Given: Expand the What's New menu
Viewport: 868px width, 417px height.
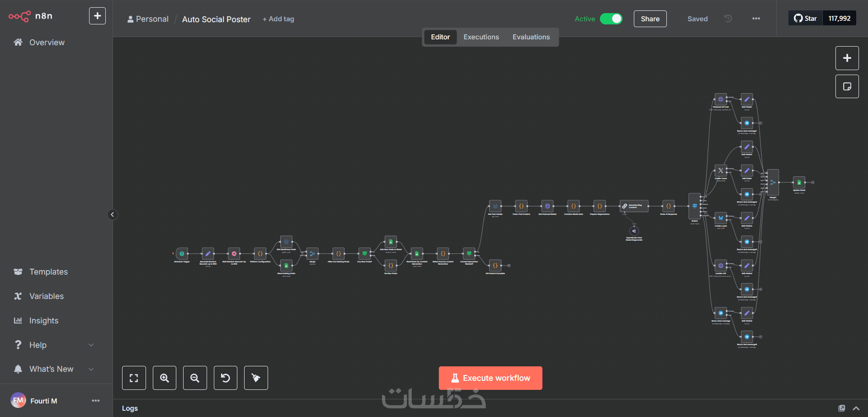Looking at the screenshot, I should click(x=54, y=369).
